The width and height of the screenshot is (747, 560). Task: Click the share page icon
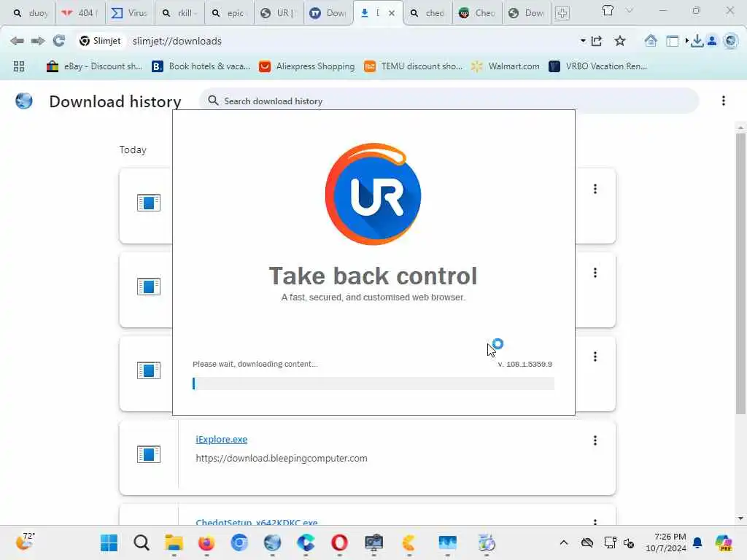coord(597,41)
